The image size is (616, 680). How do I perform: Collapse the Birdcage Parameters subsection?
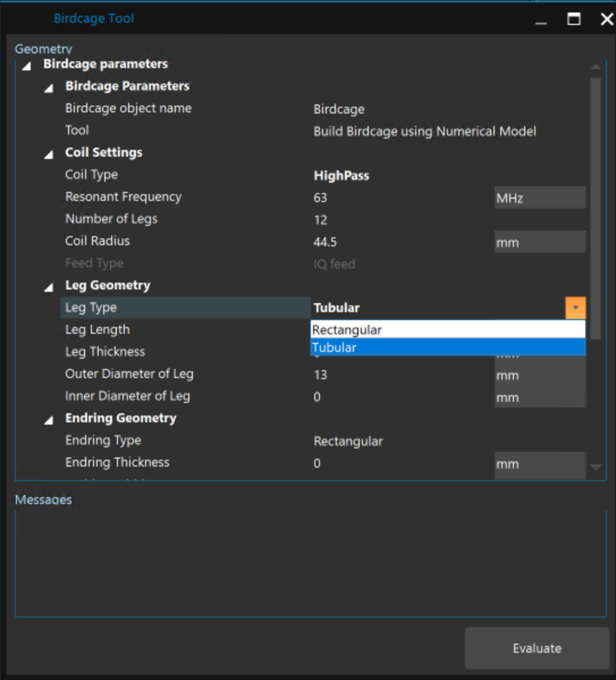click(49, 88)
